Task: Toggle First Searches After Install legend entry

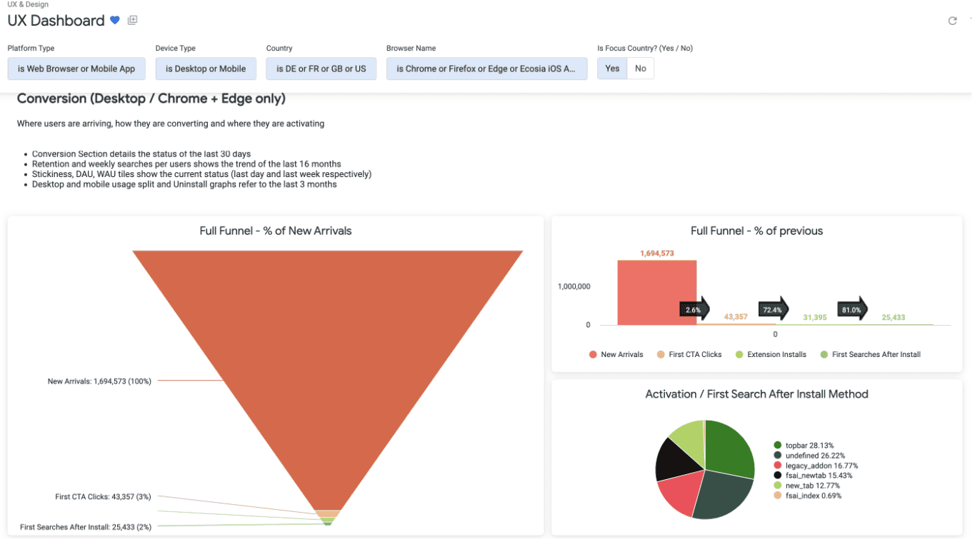Action: (870, 354)
